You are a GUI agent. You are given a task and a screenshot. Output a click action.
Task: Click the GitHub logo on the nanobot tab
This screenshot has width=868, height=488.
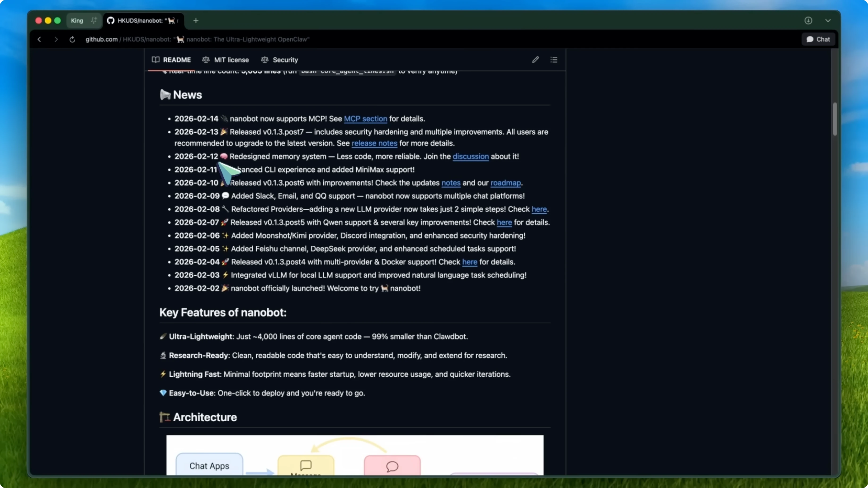point(111,21)
